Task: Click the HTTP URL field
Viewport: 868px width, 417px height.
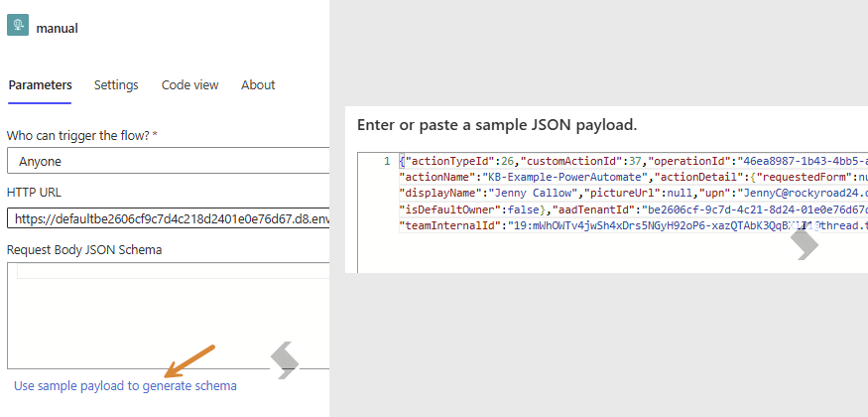Action: (169, 218)
